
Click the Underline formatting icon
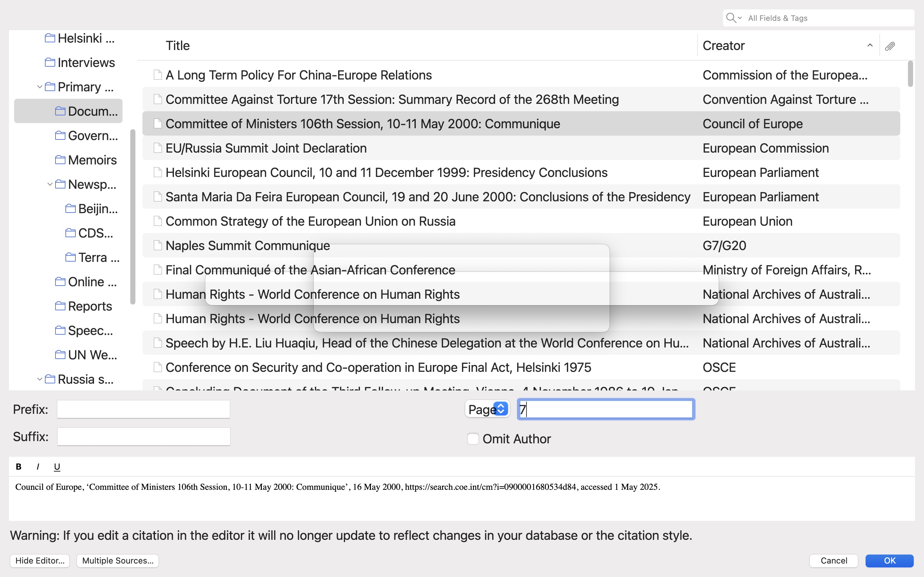(x=57, y=466)
